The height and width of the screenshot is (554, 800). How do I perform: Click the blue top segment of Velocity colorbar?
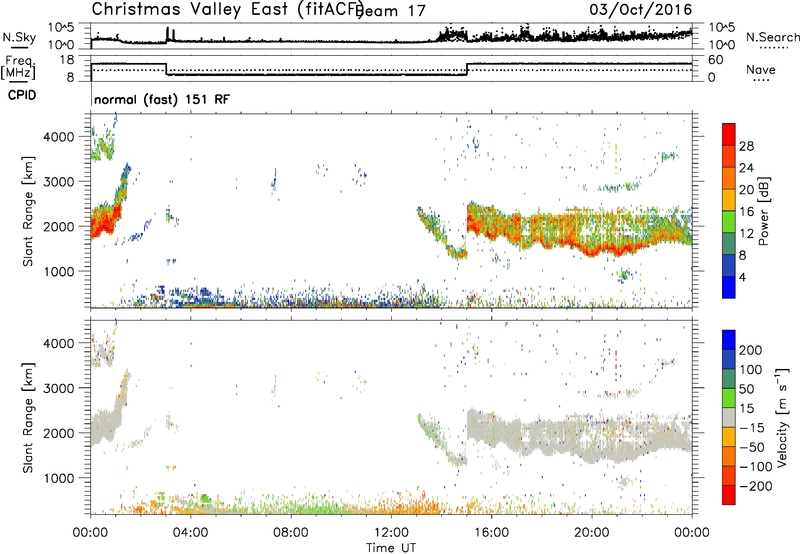tap(729, 340)
